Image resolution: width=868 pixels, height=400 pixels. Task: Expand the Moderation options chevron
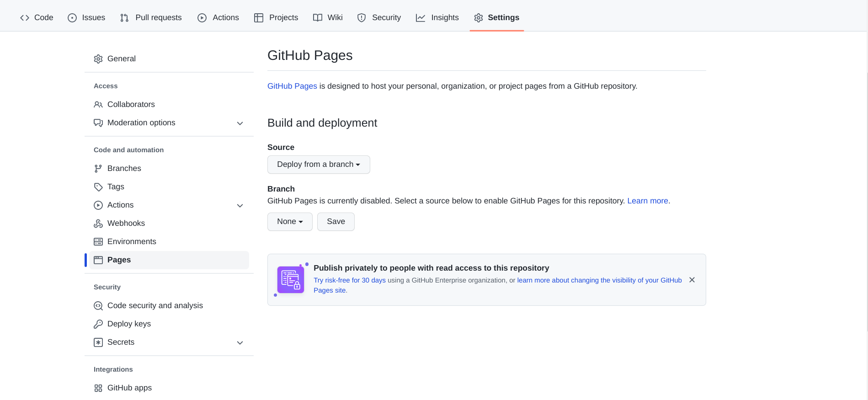tap(240, 123)
